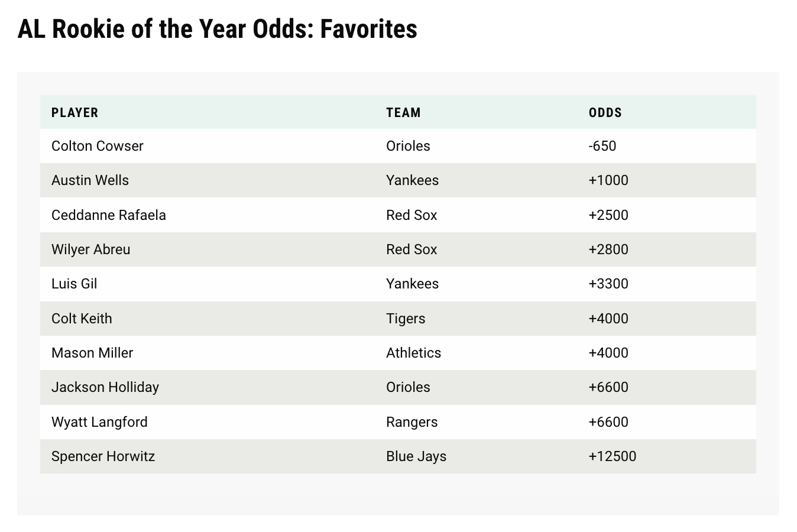Click the Blue Jays team cell
This screenshot has width=797, height=532.
[x=416, y=456]
